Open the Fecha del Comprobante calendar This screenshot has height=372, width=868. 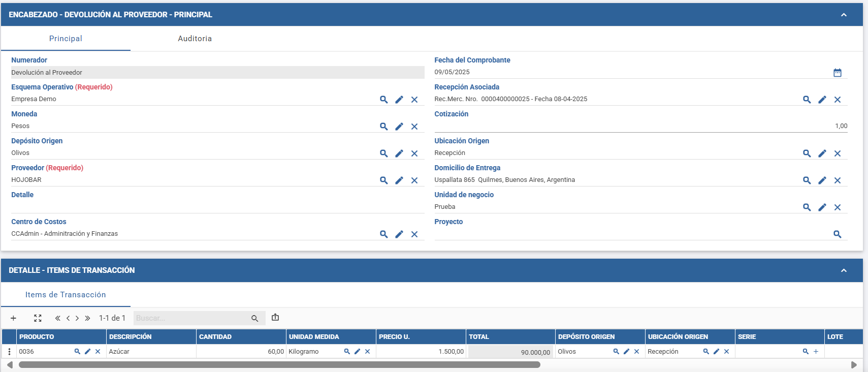click(838, 73)
